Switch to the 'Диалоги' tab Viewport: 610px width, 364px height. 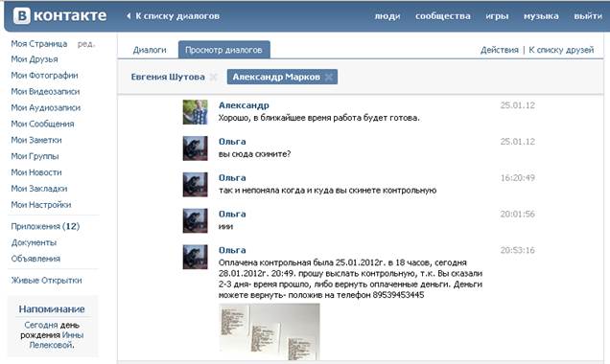click(150, 50)
